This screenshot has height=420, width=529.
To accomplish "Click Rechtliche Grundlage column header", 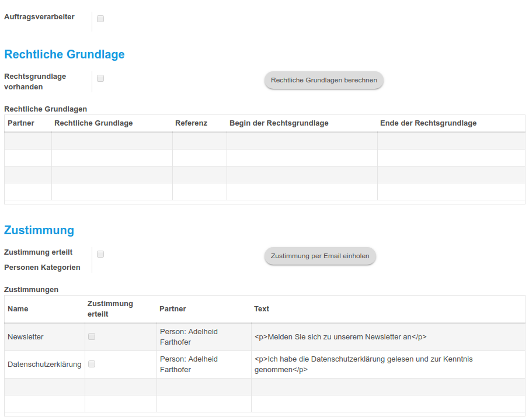I will pos(93,123).
